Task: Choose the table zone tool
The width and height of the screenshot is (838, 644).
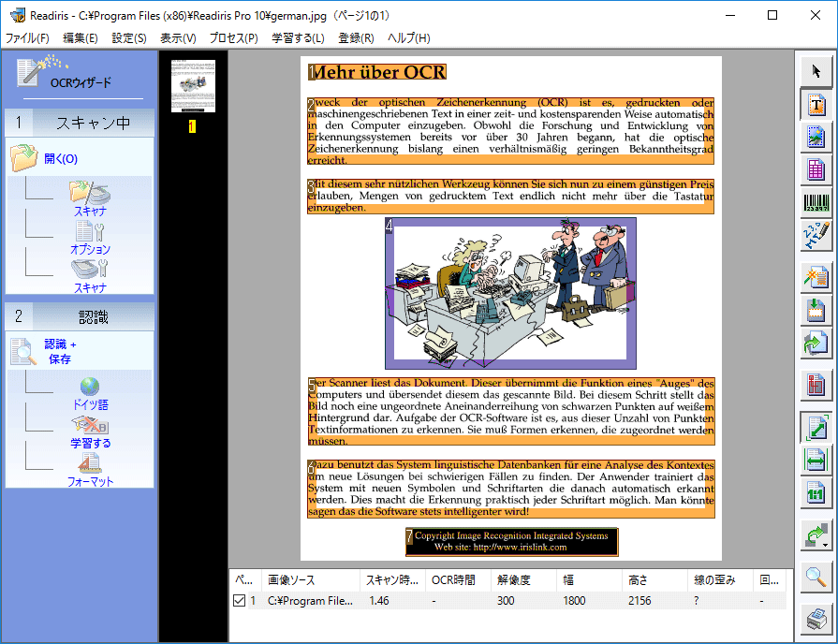Action: (x=816, y=170)
